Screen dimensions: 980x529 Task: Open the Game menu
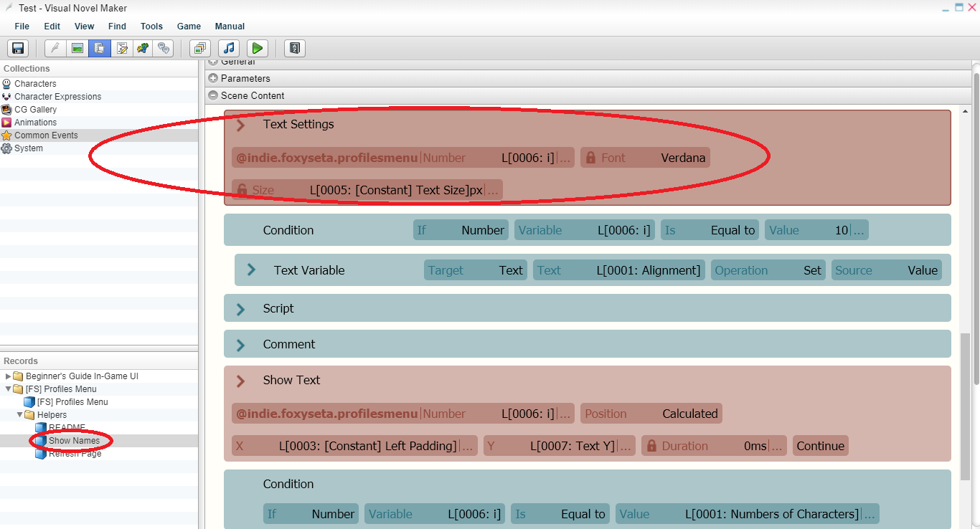(189, 27)
